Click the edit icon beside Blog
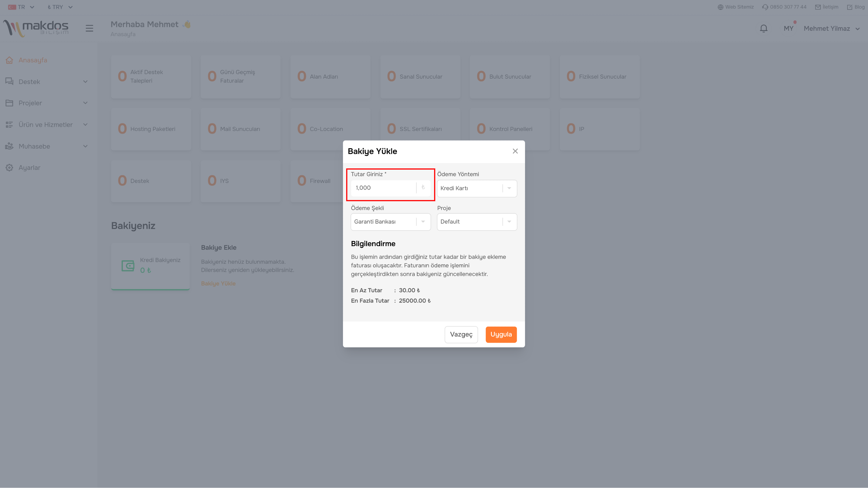 pyautogui.click(x=849, y=7)
